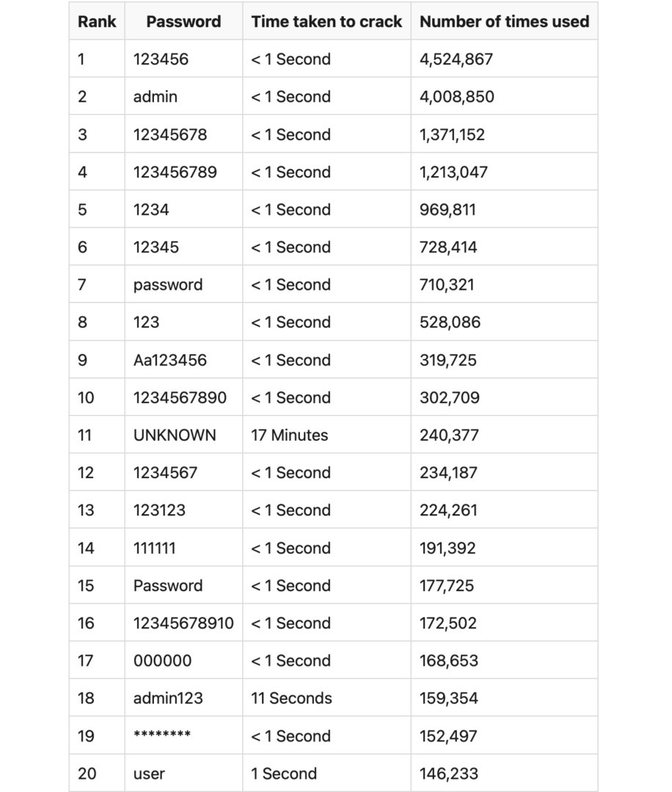The height and width of the screenshot is (792, 672).
Task: Click the Number of times used header
Action: point(504,21)
